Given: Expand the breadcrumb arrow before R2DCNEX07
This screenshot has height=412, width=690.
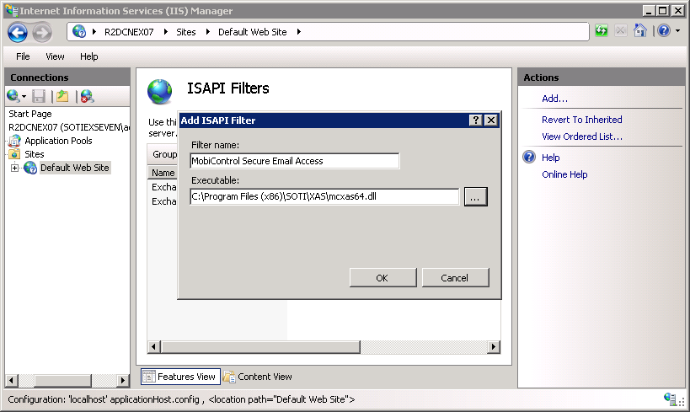Looking at the screenshot, I should click(94, 32).
